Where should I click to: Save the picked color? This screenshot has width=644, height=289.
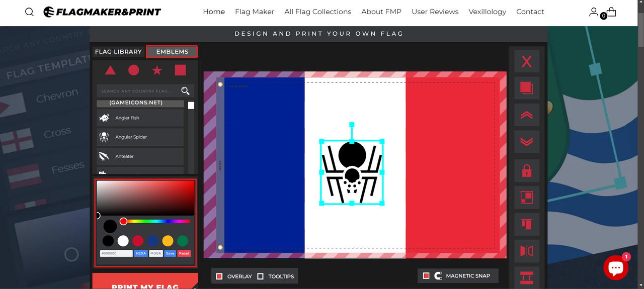tap(170, 253)
